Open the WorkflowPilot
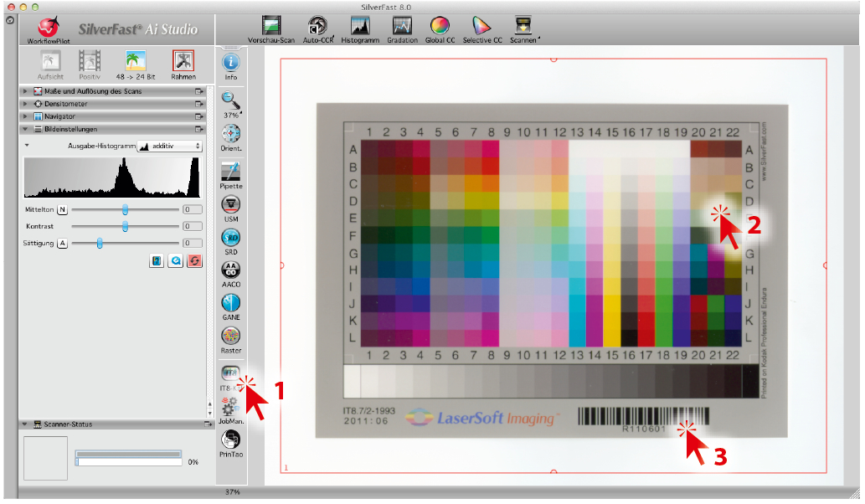 pos(49,29)
